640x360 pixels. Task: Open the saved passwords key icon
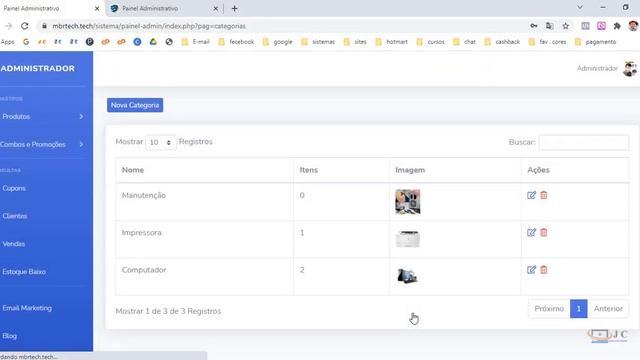coord(534,26)
